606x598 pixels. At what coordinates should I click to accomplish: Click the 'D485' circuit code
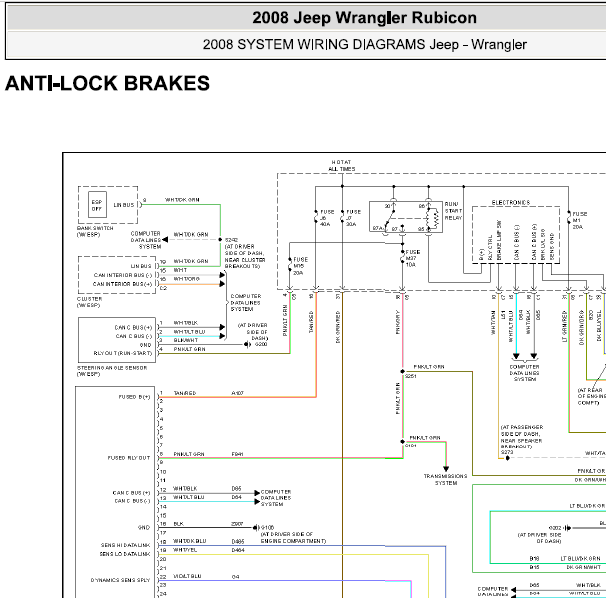pos(238,541)
